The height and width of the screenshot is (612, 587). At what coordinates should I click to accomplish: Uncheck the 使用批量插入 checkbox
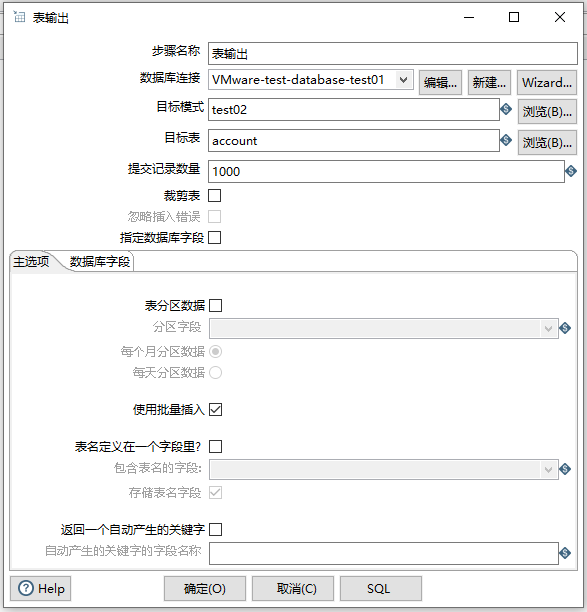click(215, 409)
